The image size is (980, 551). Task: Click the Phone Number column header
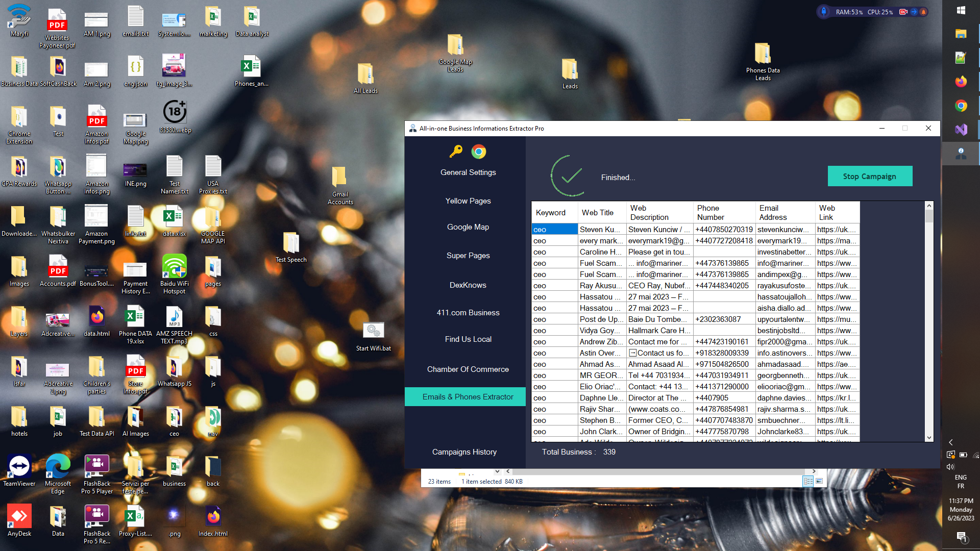tap(724, 213)
